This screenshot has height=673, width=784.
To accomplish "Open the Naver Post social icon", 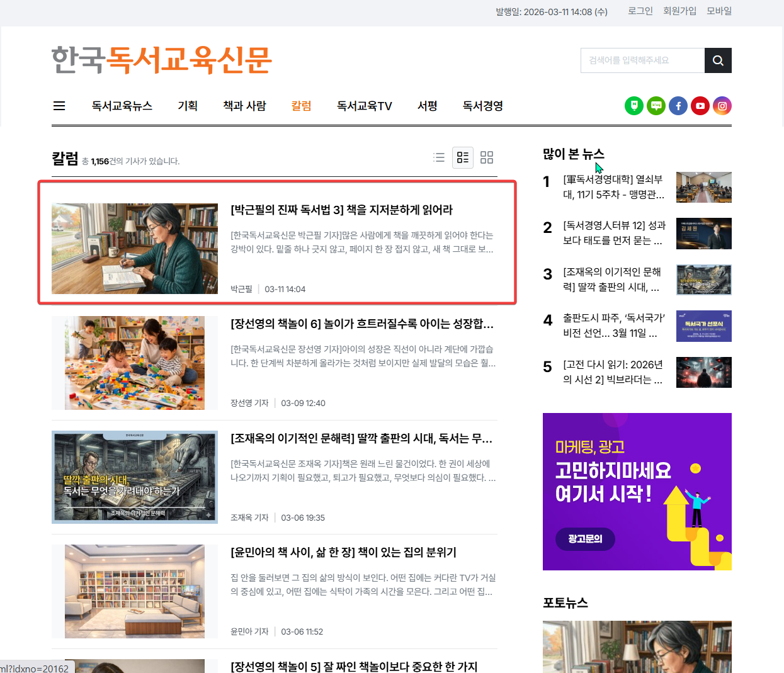I will coord(634,106).
